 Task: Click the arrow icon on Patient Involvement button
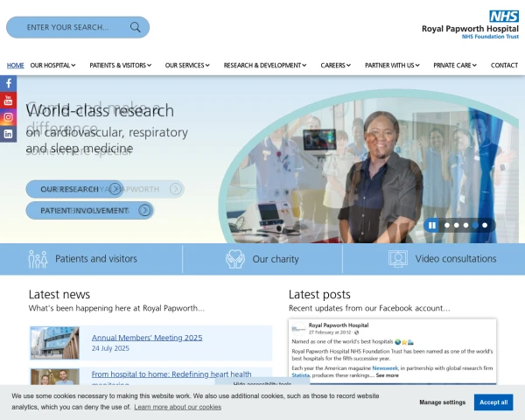[144, 210]
